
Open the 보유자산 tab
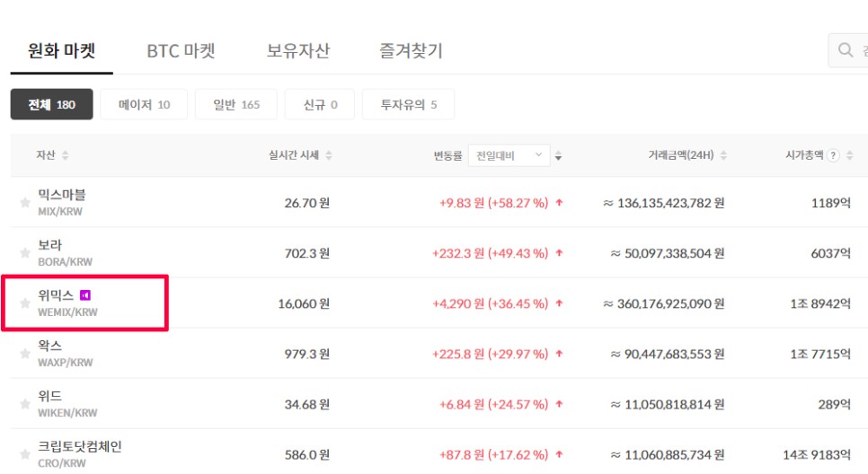point(297,51)
